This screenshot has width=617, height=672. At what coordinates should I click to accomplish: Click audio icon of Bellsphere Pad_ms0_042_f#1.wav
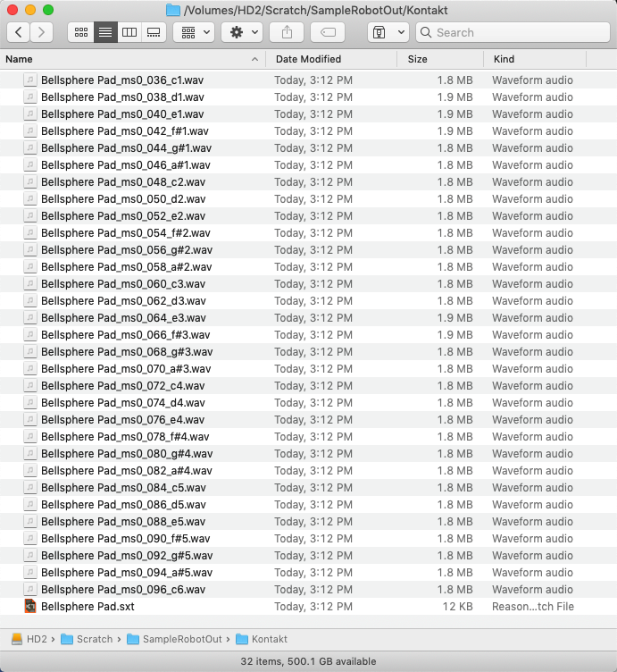click(30, 131)
